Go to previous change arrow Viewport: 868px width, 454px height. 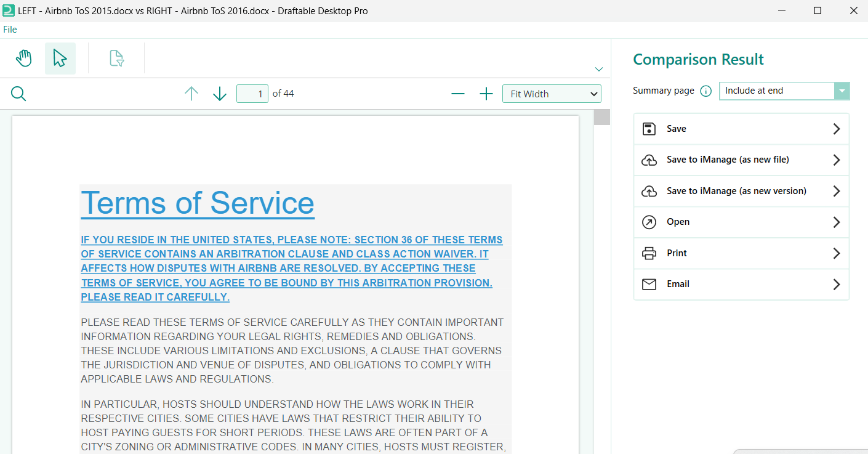(x=191, y=94)
